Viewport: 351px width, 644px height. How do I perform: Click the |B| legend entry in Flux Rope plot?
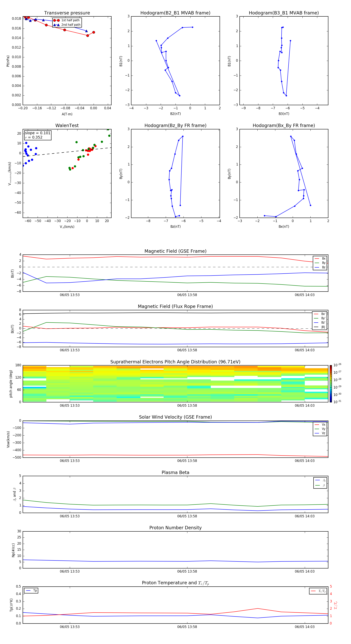tap(320, 327)
